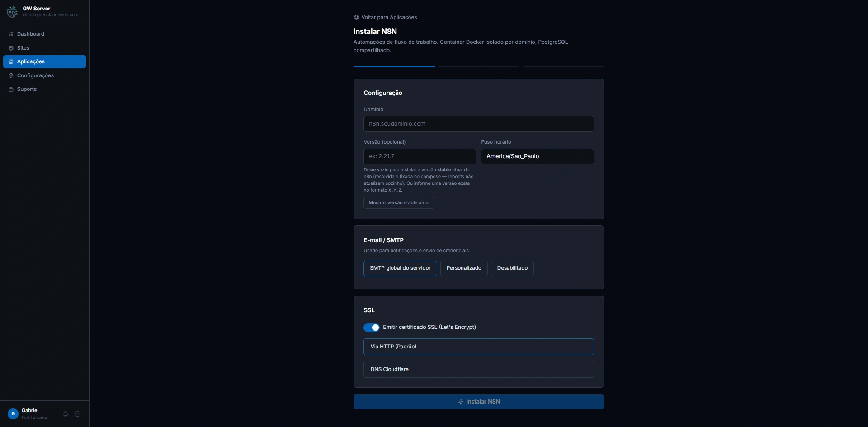Select DNS Cloudflare SSL method
The width and height of the screenshot is (868, 427).
tap(478, 369)
